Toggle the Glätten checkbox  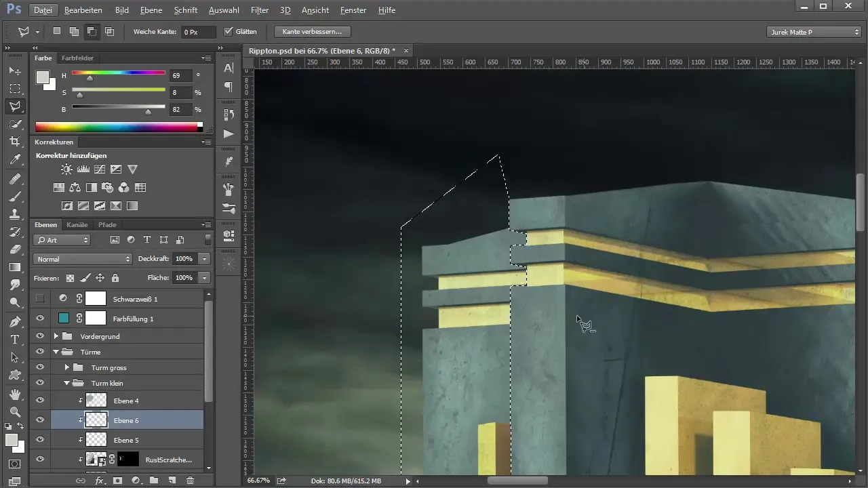(229, 31)
